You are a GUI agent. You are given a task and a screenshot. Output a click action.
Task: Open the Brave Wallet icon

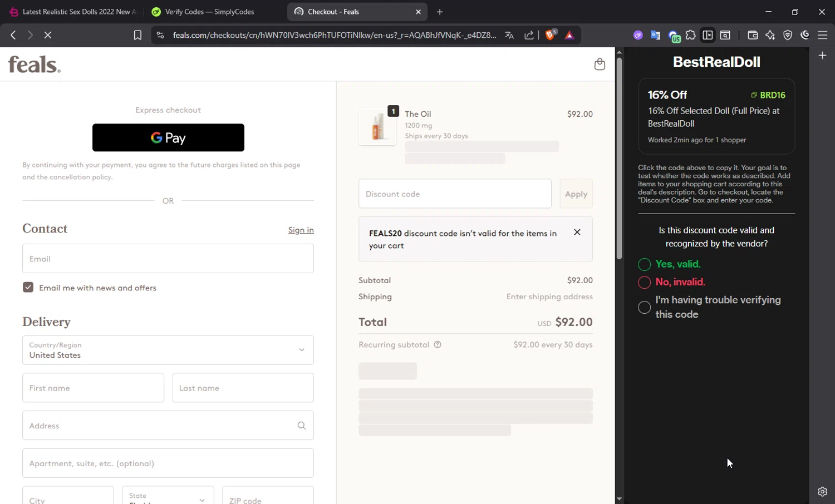pyautogui.click(x=753, y=35)
